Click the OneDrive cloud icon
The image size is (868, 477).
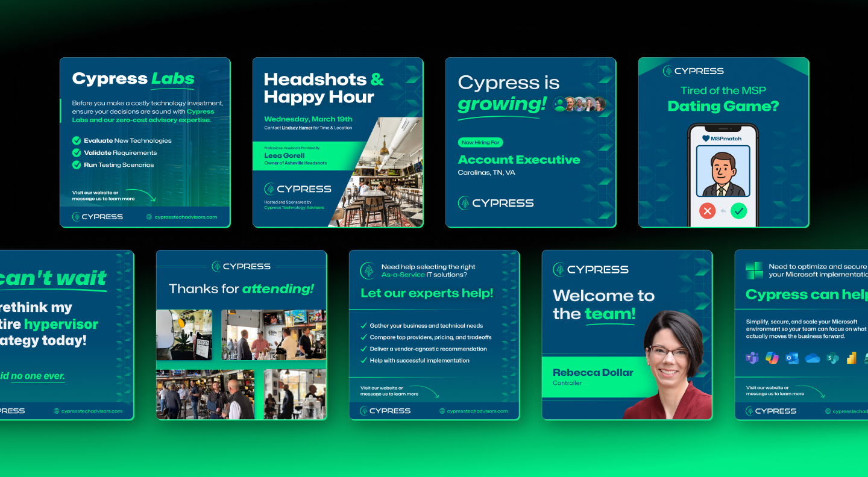tap(813, 358)
